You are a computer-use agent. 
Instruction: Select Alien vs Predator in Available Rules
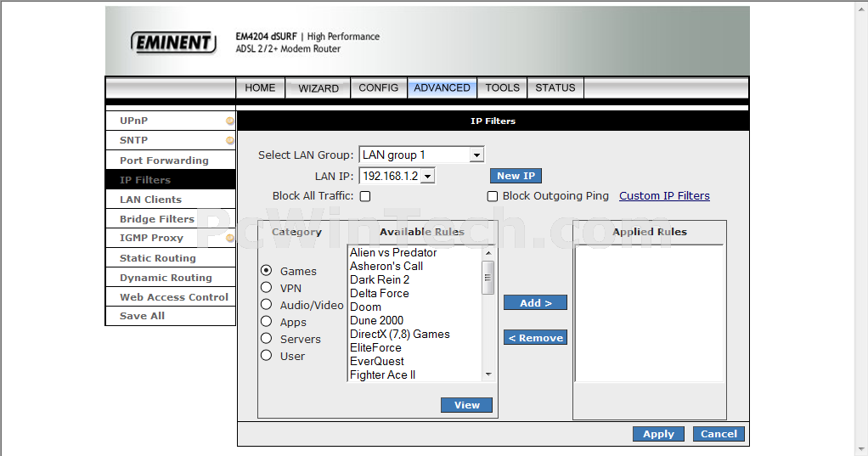[x=415, y=252]
